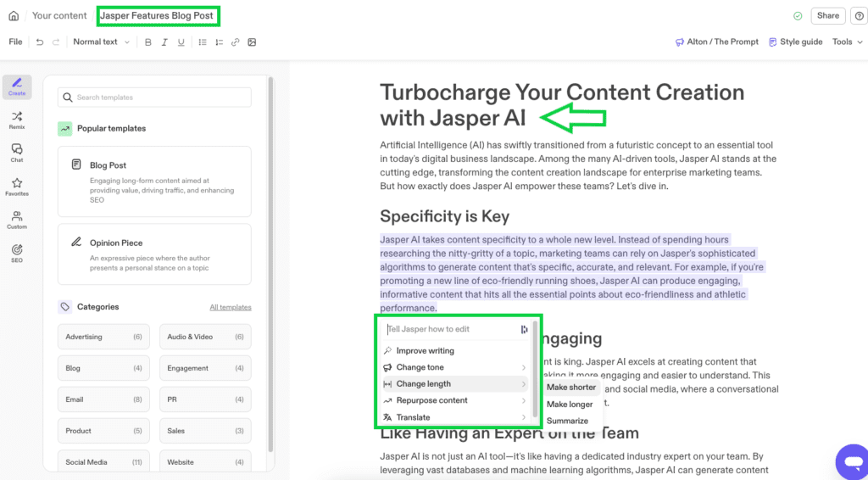Open Favorites in the sidebar
Viewport: 868px width, 480px height.
pos(17,187)
